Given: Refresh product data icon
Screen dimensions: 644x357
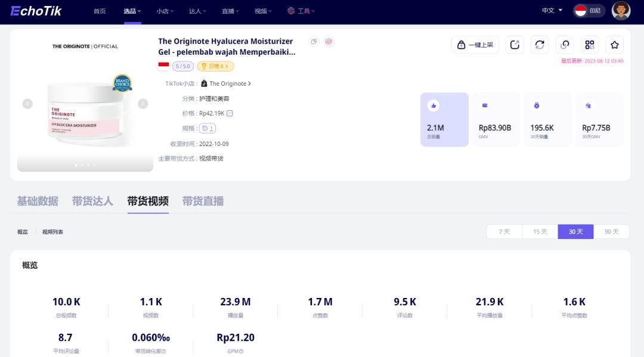Looking at the screenshot, I should pos(540,45).
